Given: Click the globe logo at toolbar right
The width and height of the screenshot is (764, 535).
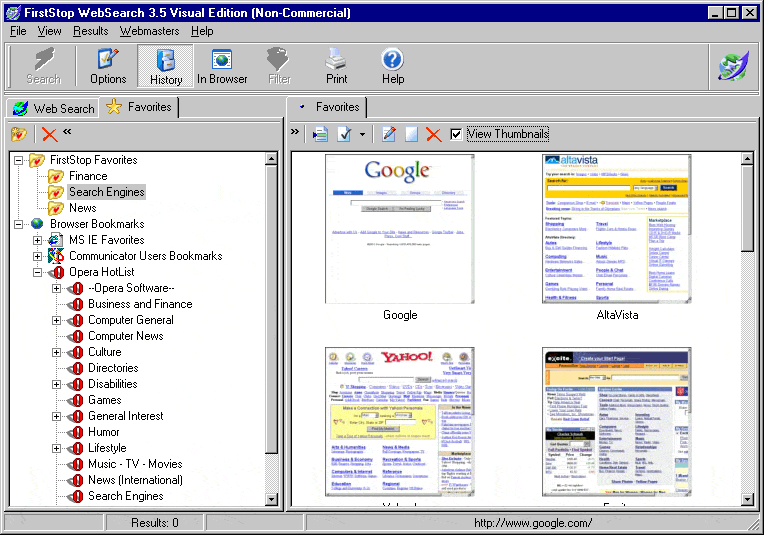Looking at the screenshot, I should [733, 66].
